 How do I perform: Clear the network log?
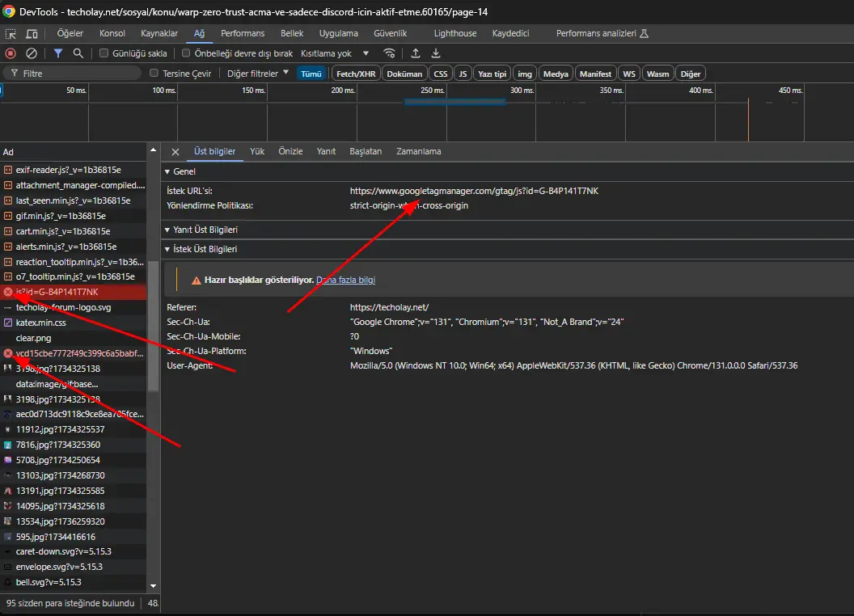click(32, 53)
